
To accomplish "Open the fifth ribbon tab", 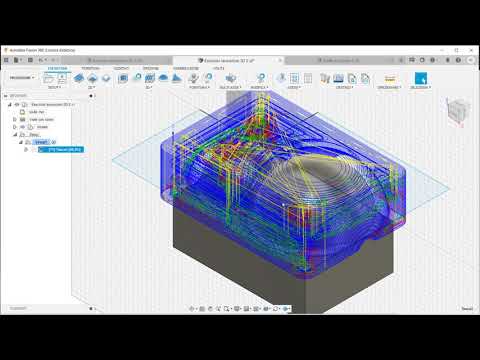I will tap(186, 68).
